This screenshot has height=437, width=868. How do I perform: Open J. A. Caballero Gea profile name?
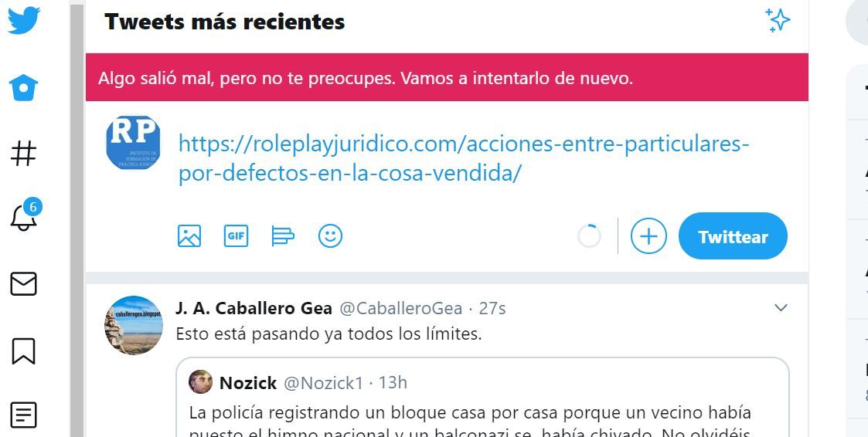(254, 308)
